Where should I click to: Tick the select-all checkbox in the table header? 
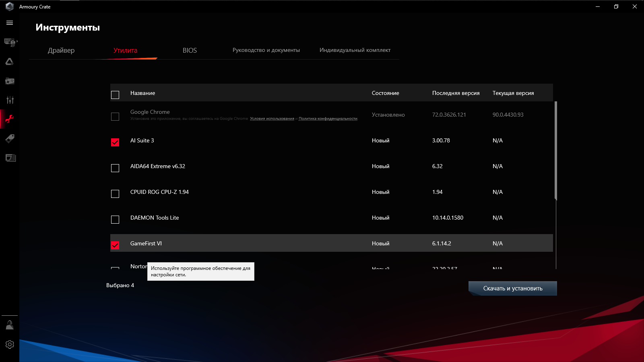point(115,95)
